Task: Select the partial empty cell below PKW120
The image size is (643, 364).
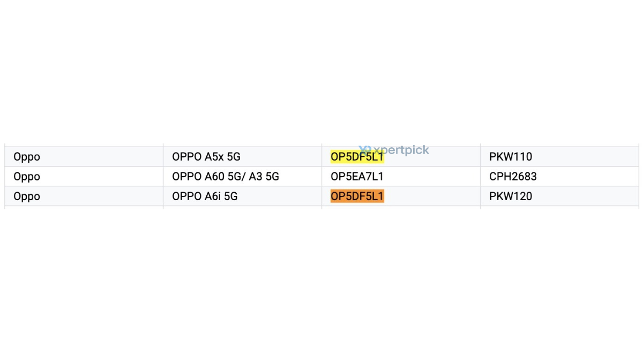Action: point(559,208)
